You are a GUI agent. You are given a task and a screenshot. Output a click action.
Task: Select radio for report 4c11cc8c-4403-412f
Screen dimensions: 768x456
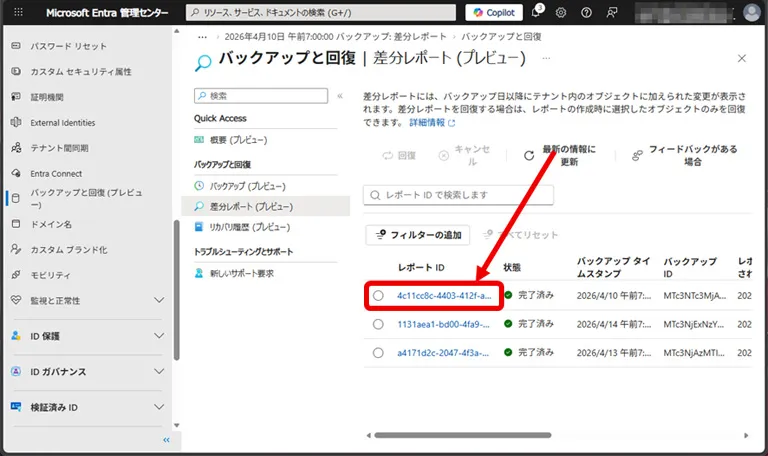(378, 295)
